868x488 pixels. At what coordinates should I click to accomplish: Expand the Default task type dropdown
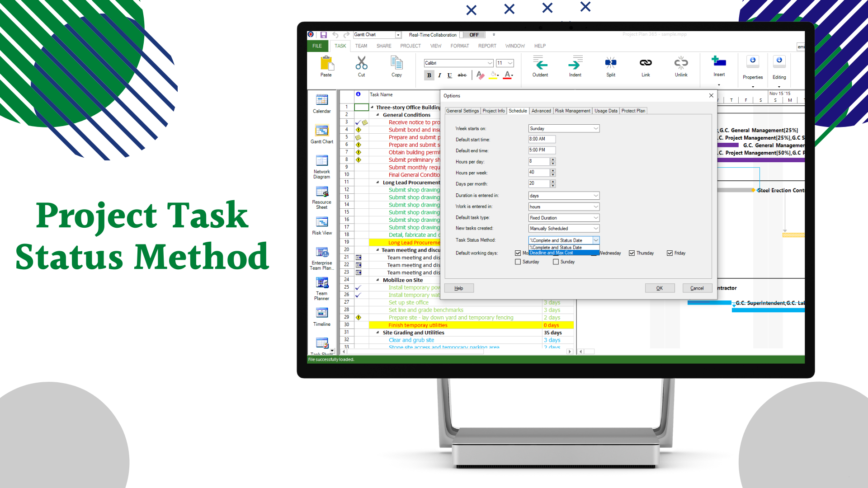coord(595,217)
